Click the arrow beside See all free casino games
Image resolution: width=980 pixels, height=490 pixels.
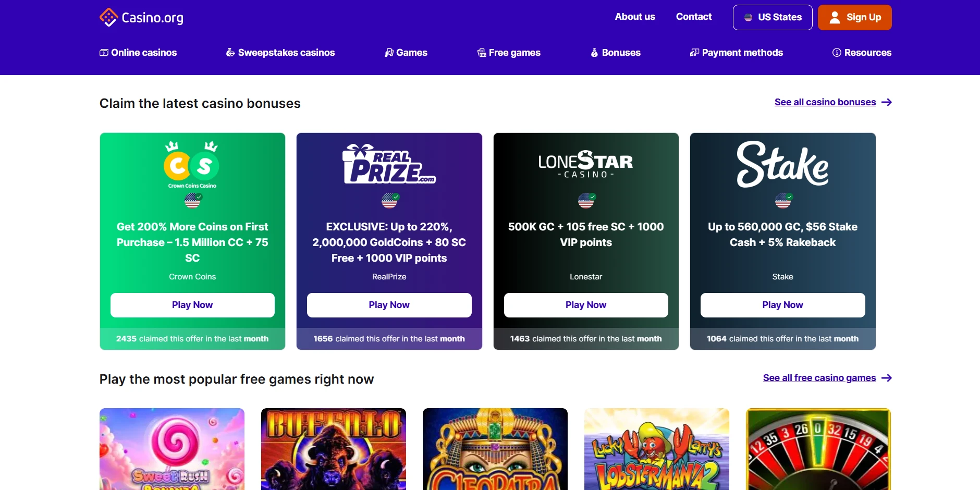(x=886, y=378)
